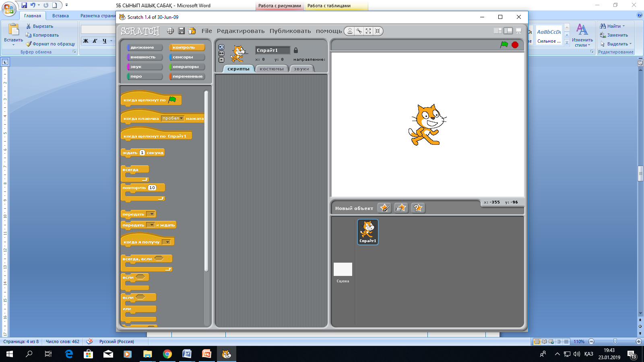The height and width of the screenshot is (362, 644).
Task: Open the Редактировать menu in Scratch
Action: [x=241, y=31]
